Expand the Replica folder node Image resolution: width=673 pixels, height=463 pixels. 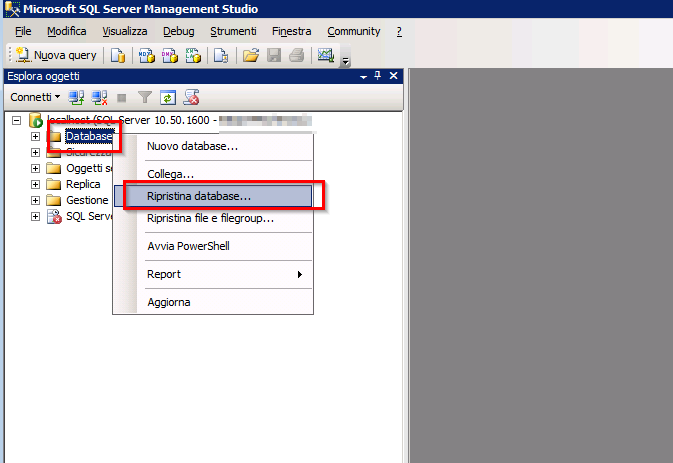35,185
